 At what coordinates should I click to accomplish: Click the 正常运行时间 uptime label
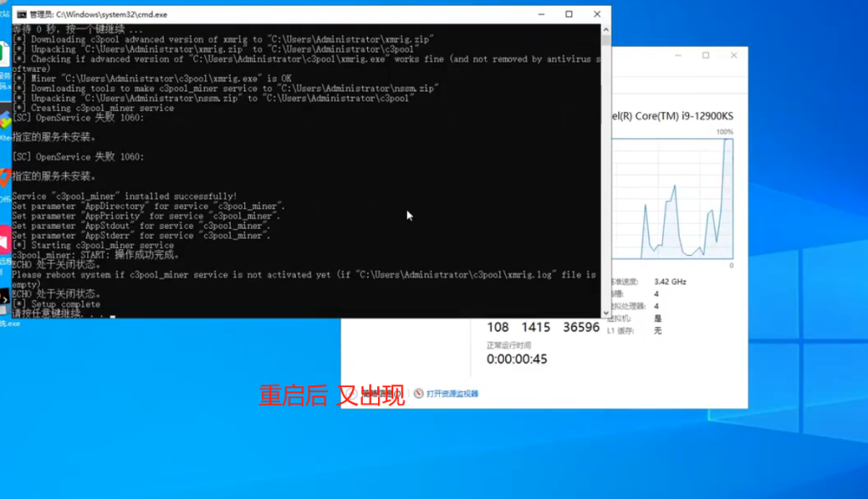click(x=509, y=345)
